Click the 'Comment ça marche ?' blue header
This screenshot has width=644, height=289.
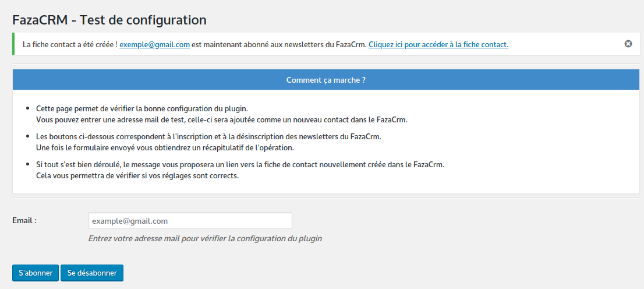point(326,80)
